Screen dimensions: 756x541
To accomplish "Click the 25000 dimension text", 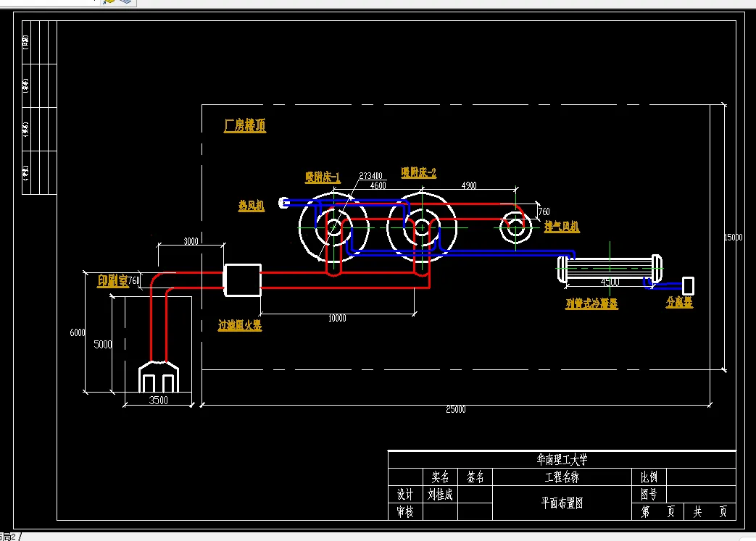I will tap(456, 409).
